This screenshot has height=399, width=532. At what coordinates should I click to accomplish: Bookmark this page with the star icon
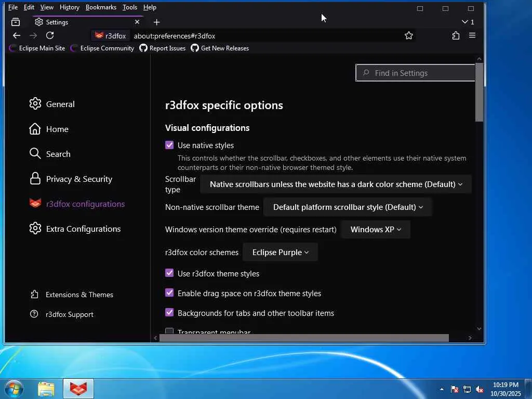(409, 36)
